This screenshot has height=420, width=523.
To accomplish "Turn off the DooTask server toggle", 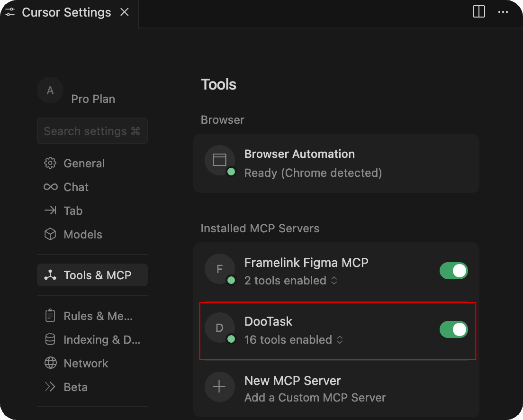I will 453,329.
